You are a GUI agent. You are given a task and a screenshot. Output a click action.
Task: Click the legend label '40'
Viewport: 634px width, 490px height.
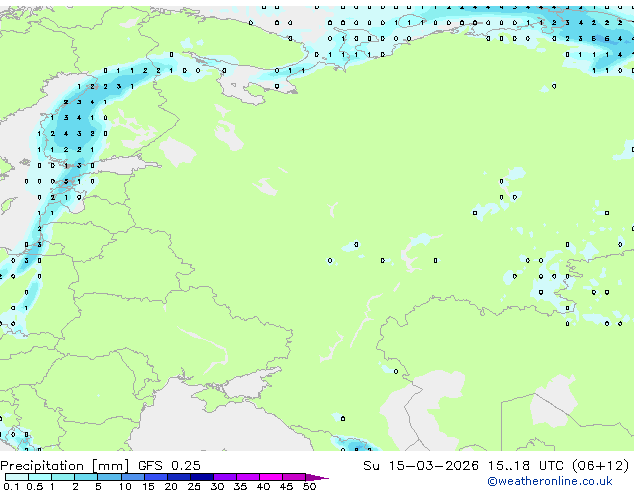(x=263, y=486)
